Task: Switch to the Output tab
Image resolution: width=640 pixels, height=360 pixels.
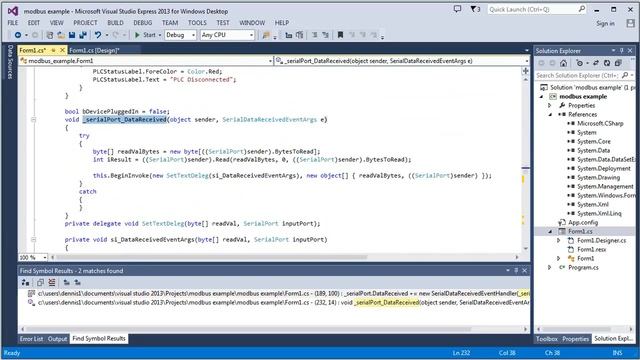Action: click(x=58, y=339)
